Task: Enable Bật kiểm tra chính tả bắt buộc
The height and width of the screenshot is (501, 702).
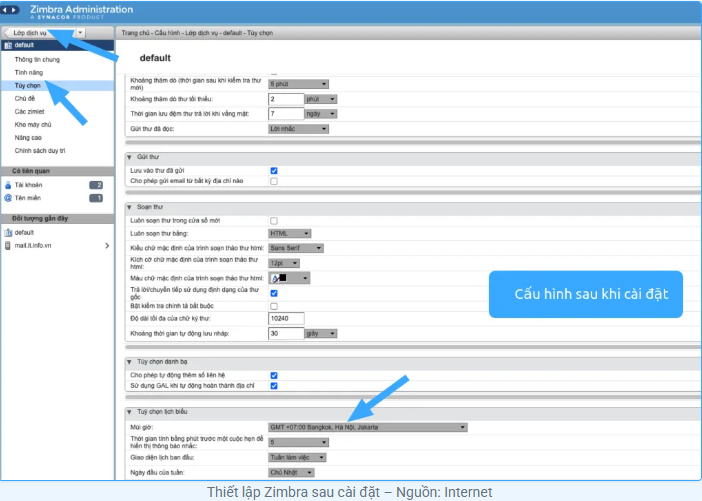Action: pyautogui.click(x=274, y=306)
